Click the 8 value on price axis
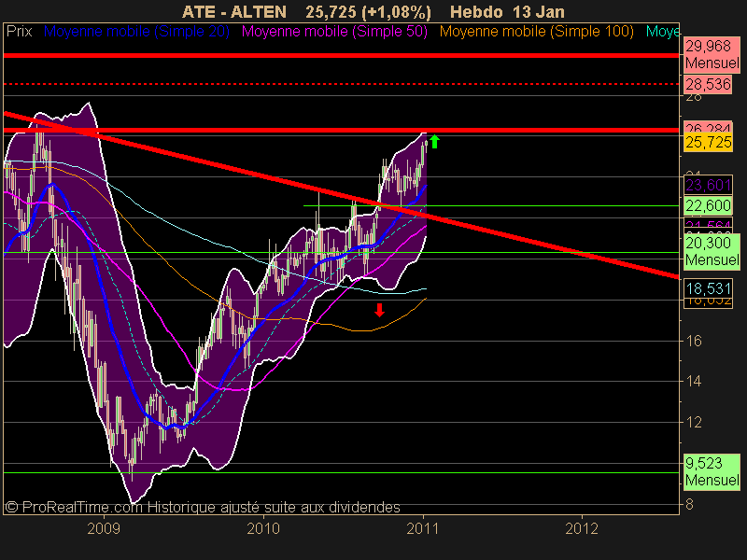747x560 pixels. (x=689, y=504)
